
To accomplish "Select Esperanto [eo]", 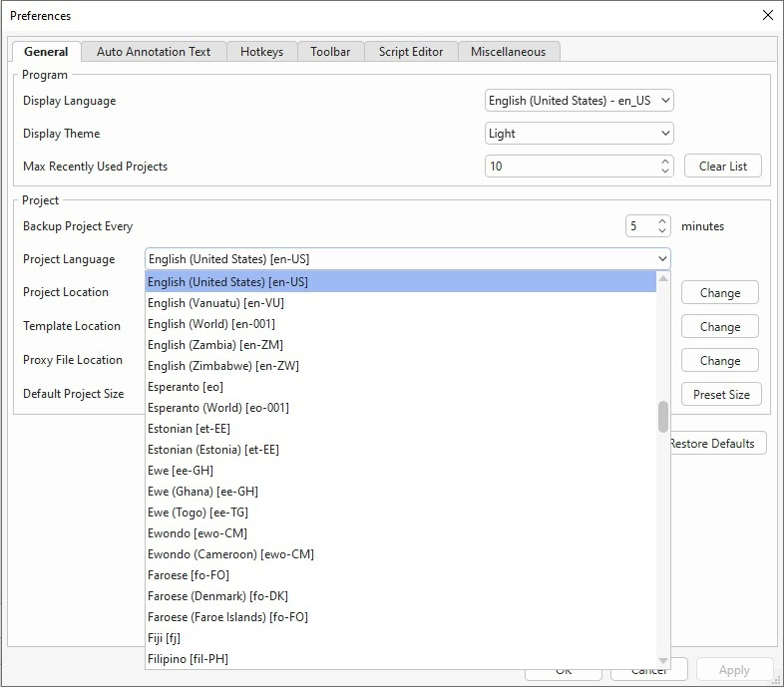I will tap(401, 387).
